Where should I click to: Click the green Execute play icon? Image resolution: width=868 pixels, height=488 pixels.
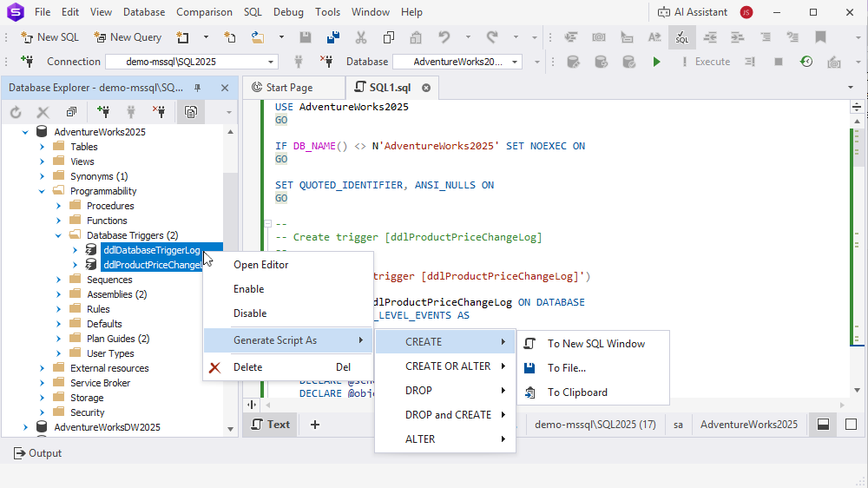(656, 62)
